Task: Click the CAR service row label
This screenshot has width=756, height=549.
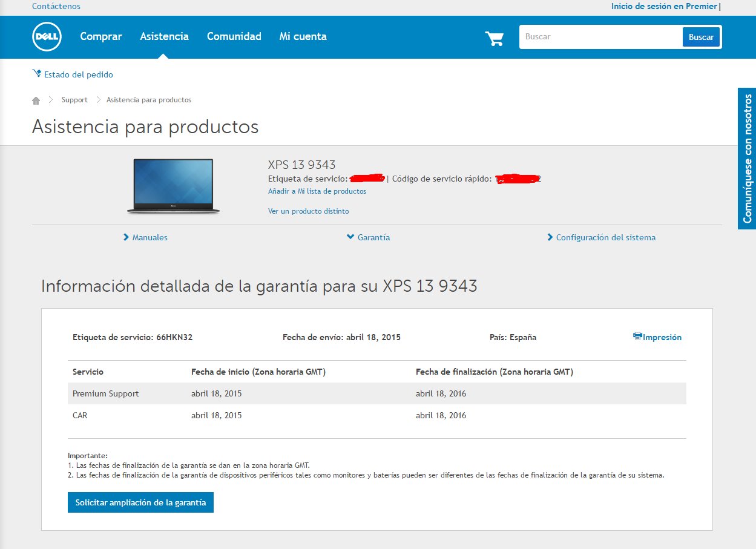Action: tap(80, 415)
